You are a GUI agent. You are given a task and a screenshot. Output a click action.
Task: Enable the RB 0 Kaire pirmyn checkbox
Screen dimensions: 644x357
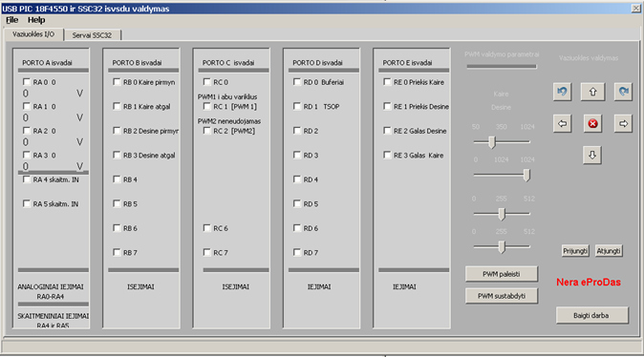click(x=117, y=82)
